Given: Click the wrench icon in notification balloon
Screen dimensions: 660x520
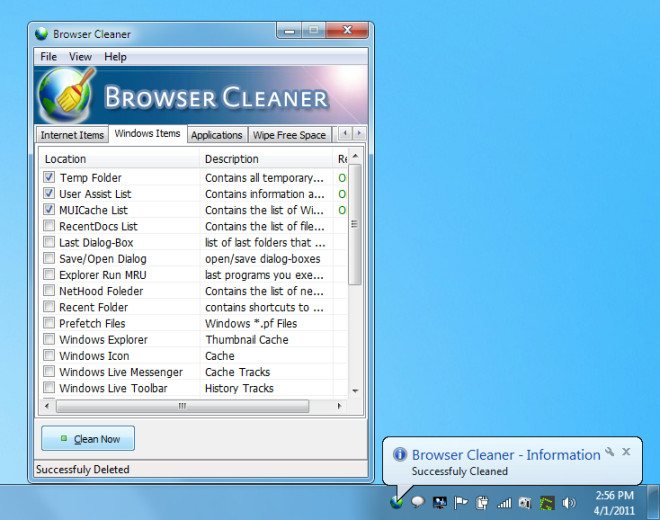Looking at the screenshot, I should tap(609, 452).
